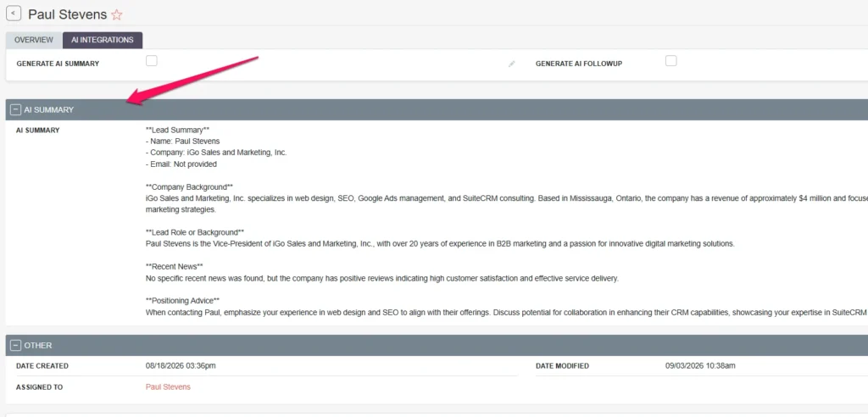Click the '- Email: Not provided' line

click(x=181, y=164)
